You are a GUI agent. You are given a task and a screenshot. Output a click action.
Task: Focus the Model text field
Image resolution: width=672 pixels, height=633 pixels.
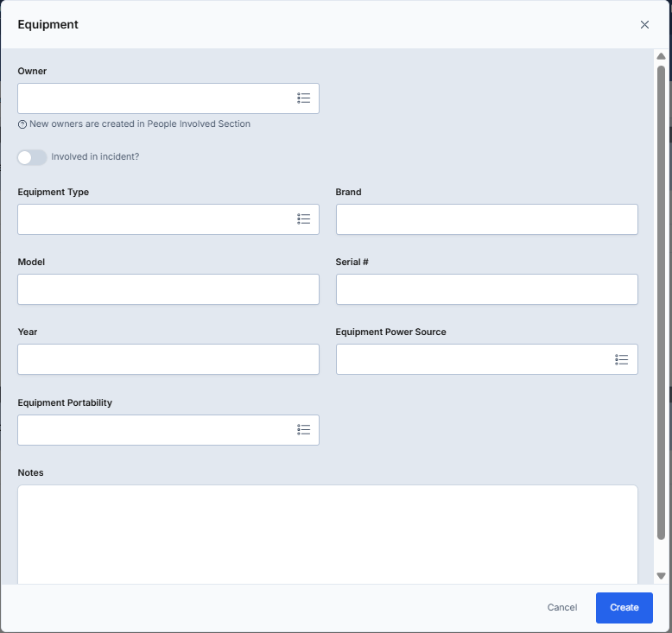(x=168, y=289)
